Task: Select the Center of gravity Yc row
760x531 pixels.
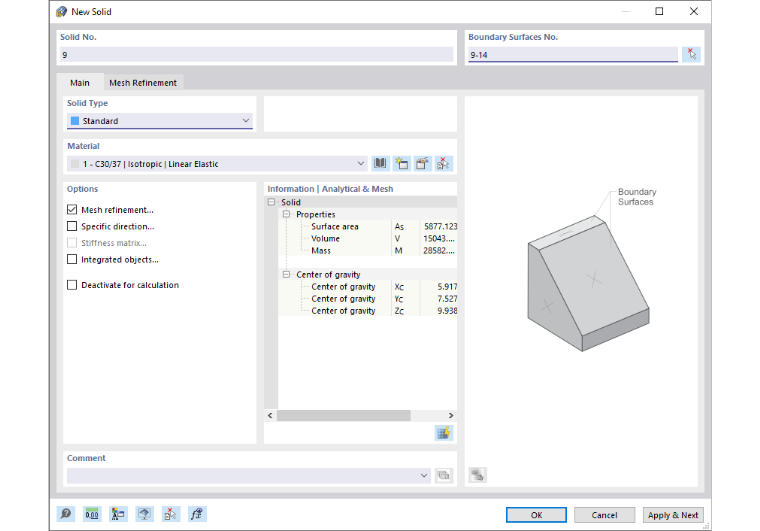Action: (x=367, y=298)
